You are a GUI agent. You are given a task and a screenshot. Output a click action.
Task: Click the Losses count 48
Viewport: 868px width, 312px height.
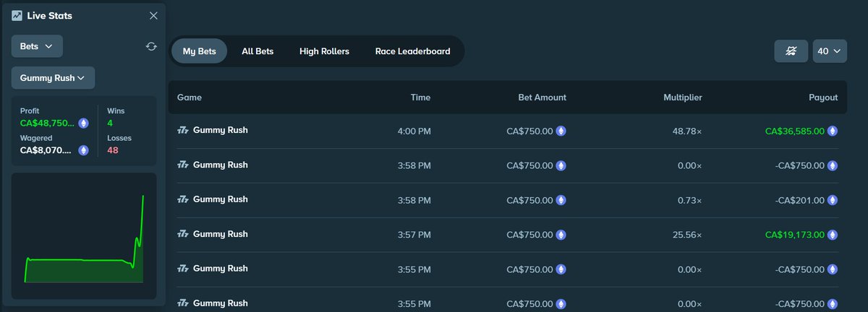tap(112, 150)
